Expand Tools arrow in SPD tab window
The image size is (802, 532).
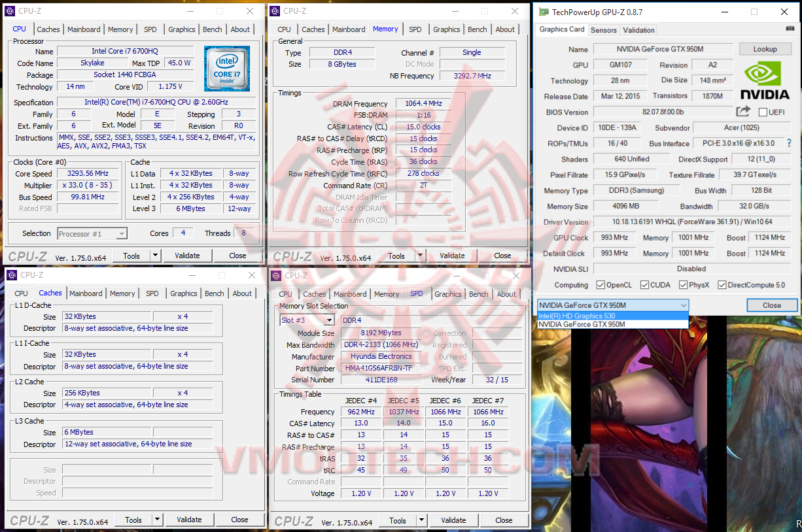[421, 520]
